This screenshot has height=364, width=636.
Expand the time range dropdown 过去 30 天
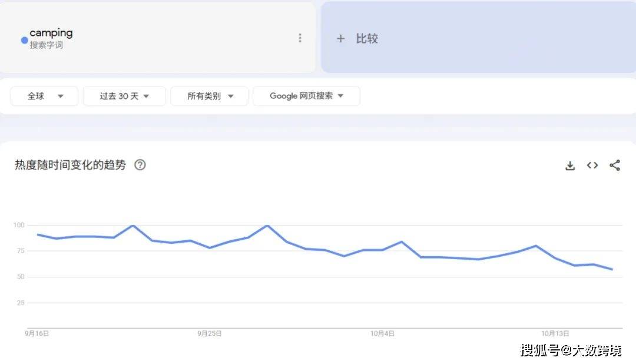tap(124, 96)
